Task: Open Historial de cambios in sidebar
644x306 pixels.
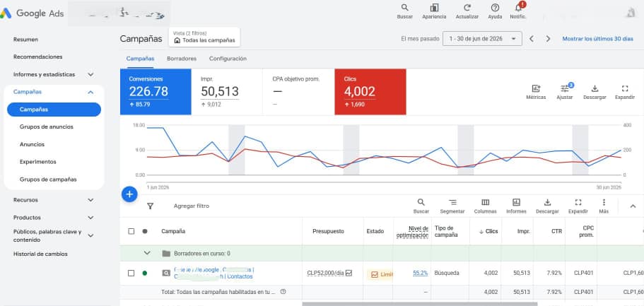Action: (x=40, y=254)
